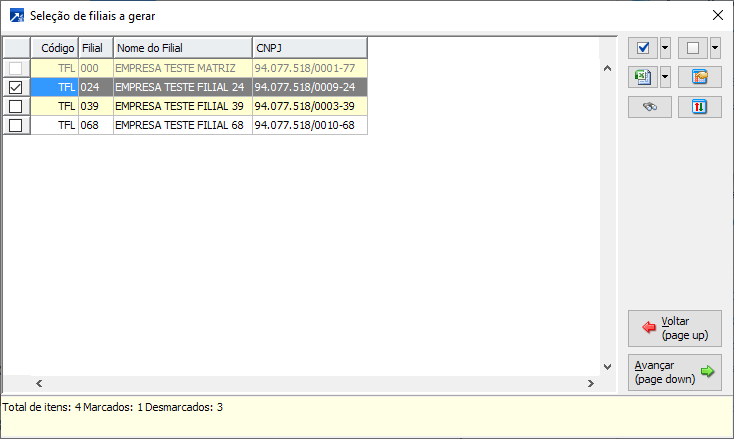This screenshot has height=446, width=748.
Task: Click the vertical scrollbar up arrow
Action: click(x=607, y=68)
